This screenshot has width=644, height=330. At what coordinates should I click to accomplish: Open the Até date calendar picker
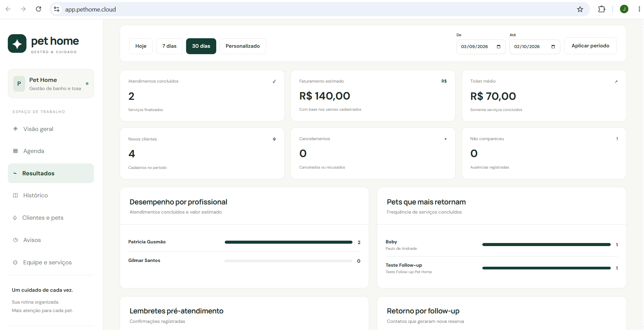pos(553,47)
